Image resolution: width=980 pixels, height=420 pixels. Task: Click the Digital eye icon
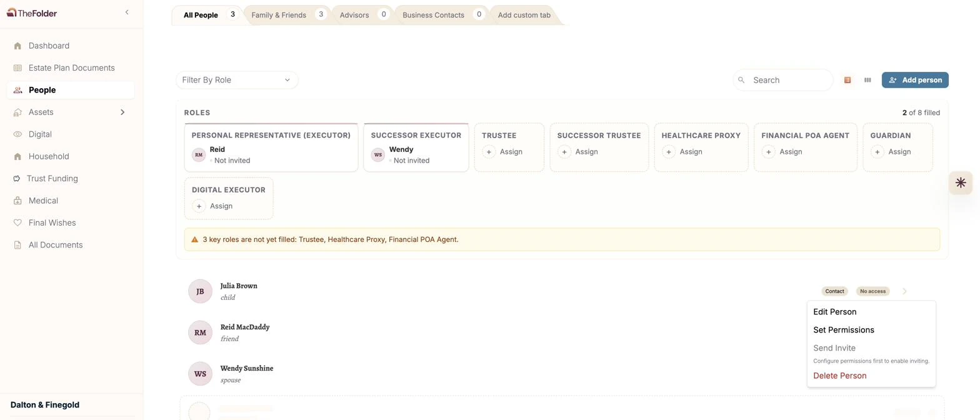17,134
